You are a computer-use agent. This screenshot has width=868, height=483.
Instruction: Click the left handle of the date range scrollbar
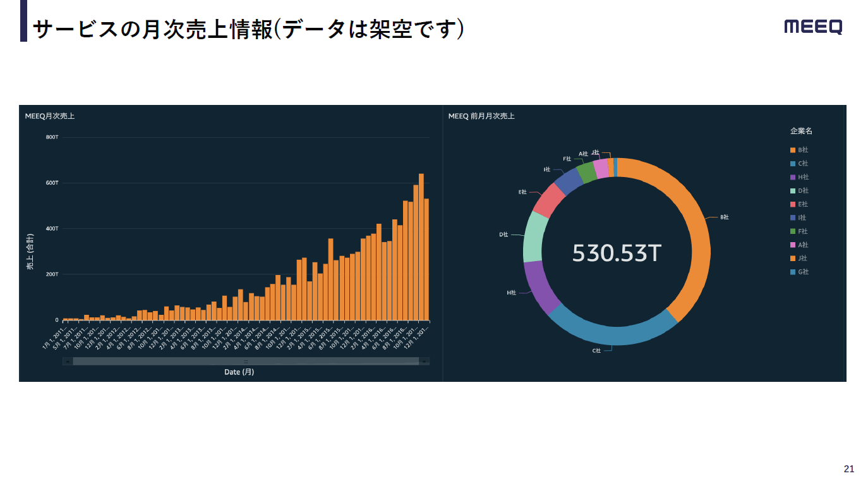point(68,361)
